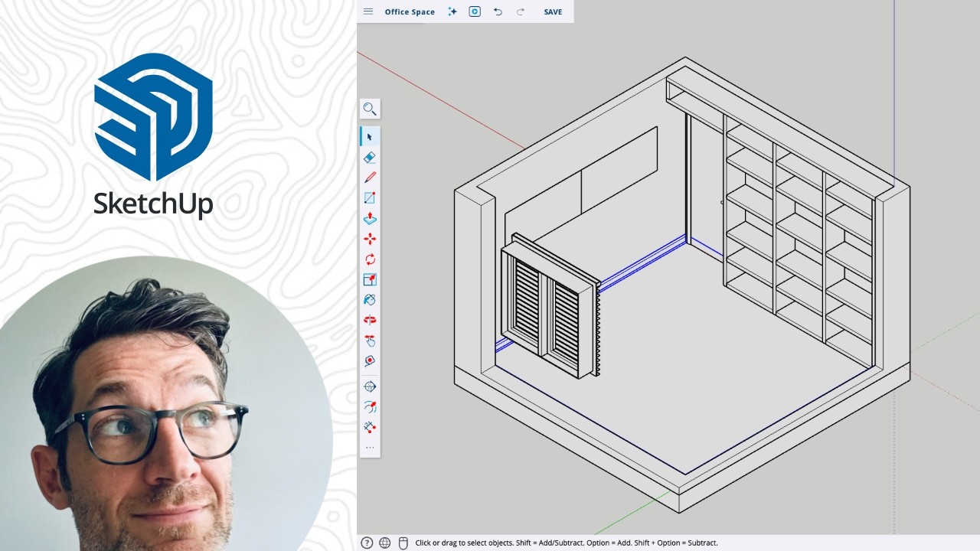Activate the Orbit tool
The image size is (980, 551).
pyautogui.click(x=370, y=320)
